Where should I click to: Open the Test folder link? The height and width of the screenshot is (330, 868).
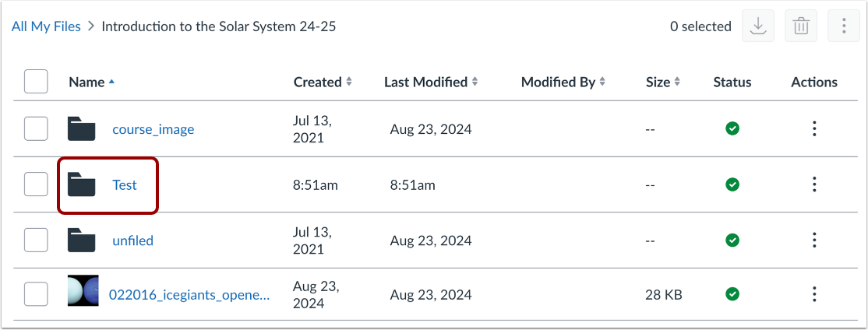[x=124, y=184]
